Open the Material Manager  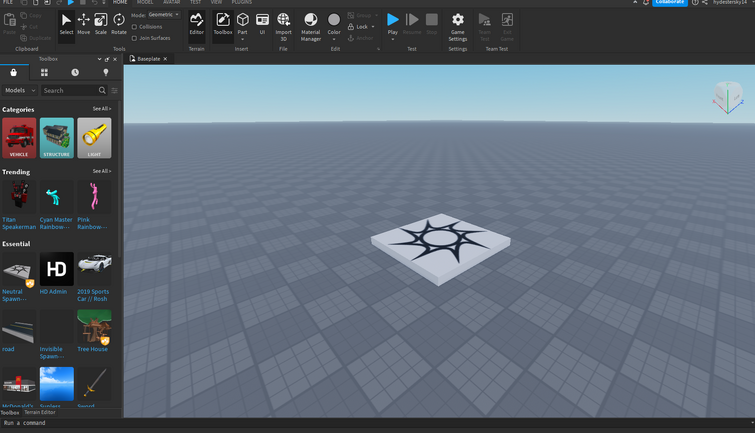coord(311,26)
